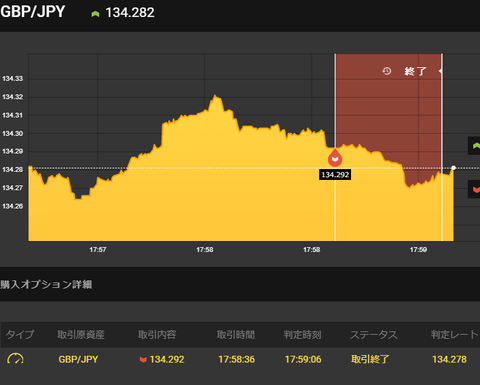Screen dimensions: 480x385
Task: Click the 134.30 axis label
Action: point(13,134)
